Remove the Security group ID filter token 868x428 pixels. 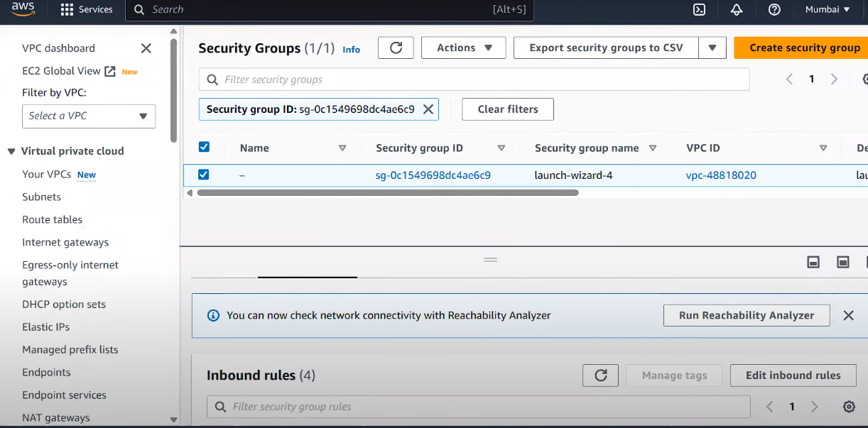[428, 109]
